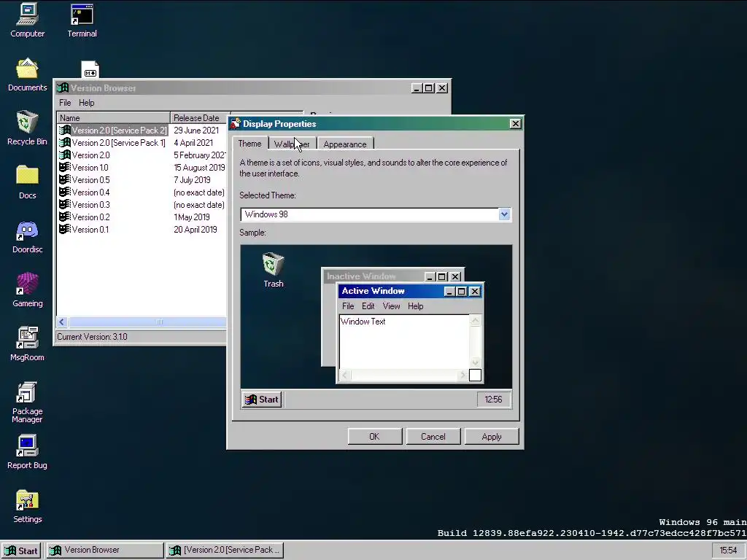
Task: Switch to [Version 2.0 [Service Pack taskbar button
Action: point(225,551)
